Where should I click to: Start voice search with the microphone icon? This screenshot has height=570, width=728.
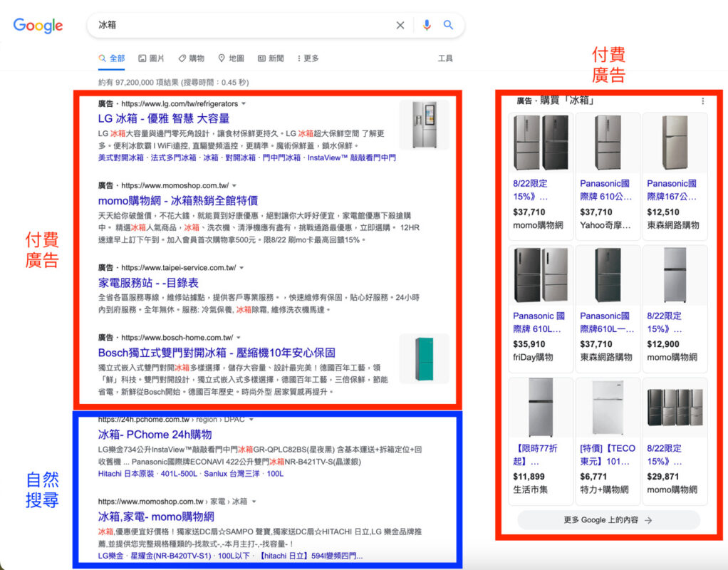pos(426,25)
